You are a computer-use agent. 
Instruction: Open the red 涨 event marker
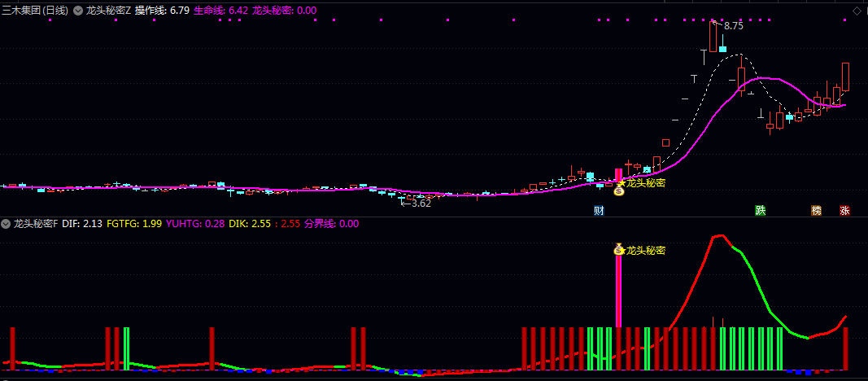(x=844, y=210)
